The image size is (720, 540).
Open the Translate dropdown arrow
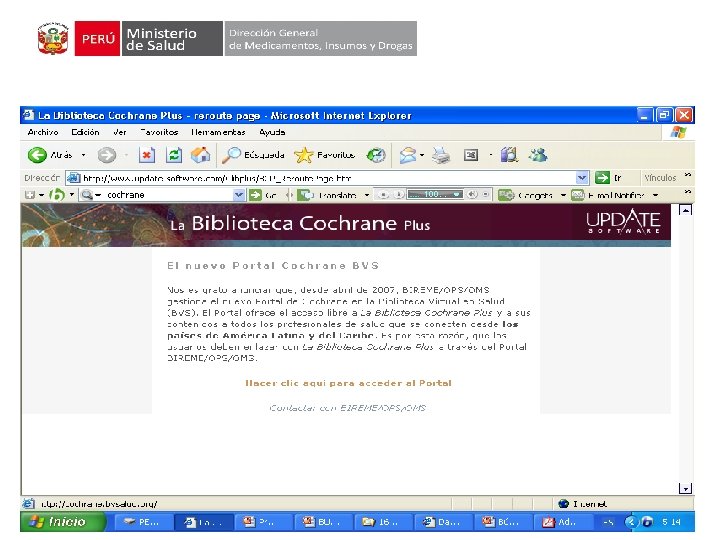pos(367,195)
